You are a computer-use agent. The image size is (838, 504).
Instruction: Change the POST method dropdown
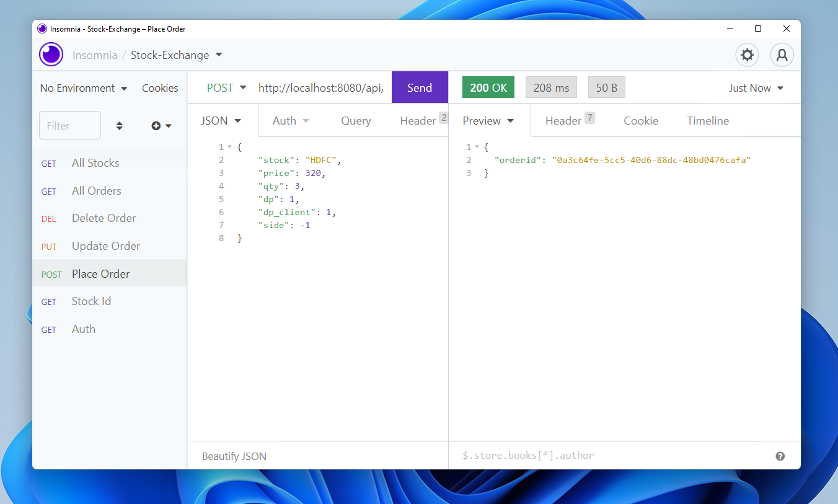[226, 88]
